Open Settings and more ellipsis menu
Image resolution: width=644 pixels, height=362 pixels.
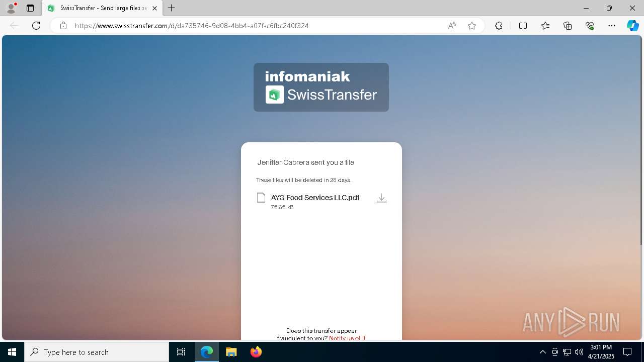pos(612,26)
